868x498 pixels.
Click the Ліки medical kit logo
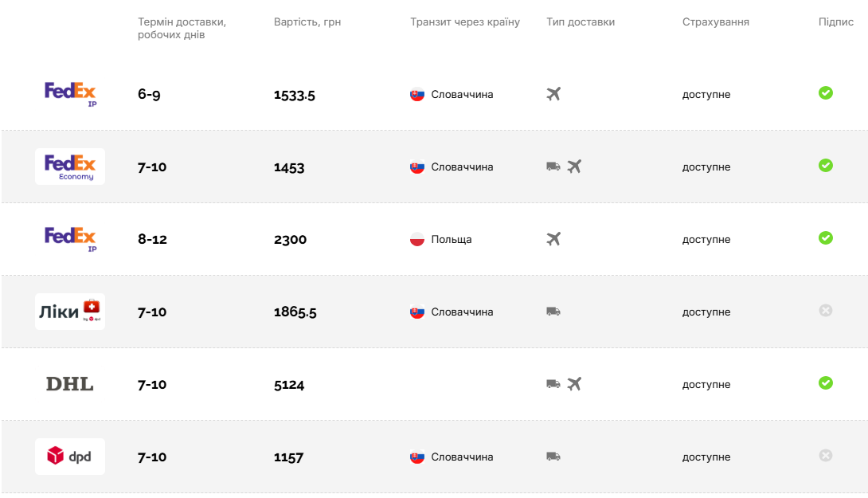(x=70, y=312)
